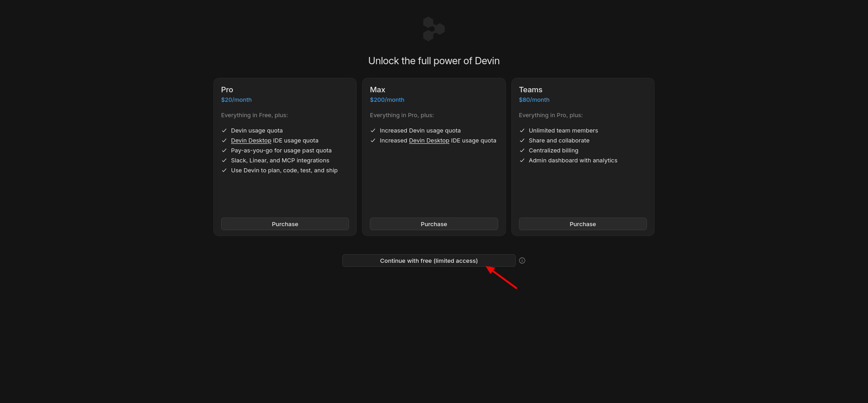Click 'Slack, Linear, and MCP integrations'
Screen dimensions: 868x403
280,161
